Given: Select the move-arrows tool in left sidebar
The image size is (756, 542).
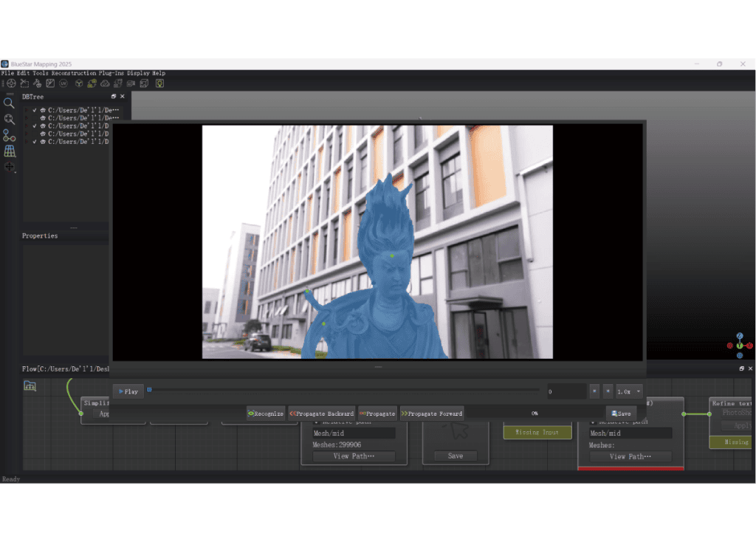Looking at the screenshot, I should 9,166.
